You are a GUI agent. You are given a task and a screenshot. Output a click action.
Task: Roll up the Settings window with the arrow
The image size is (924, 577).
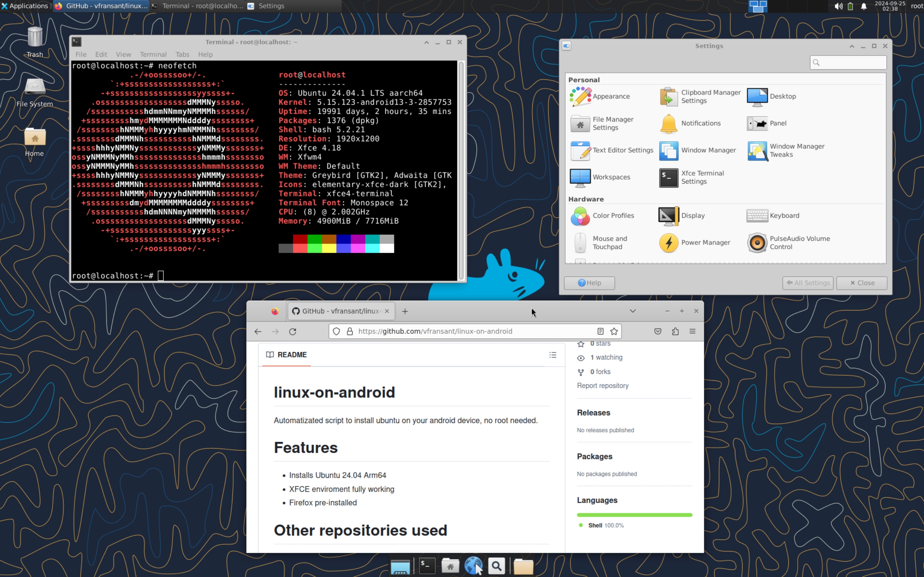(852, 46)
